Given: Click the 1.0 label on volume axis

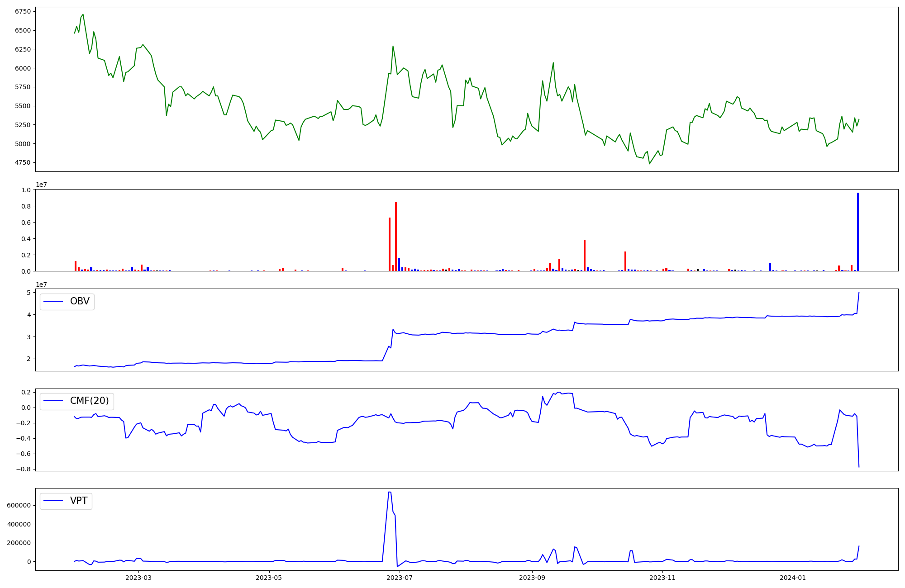Looking at the screenshot, I should pyautogui.click(x=26, y=190).
